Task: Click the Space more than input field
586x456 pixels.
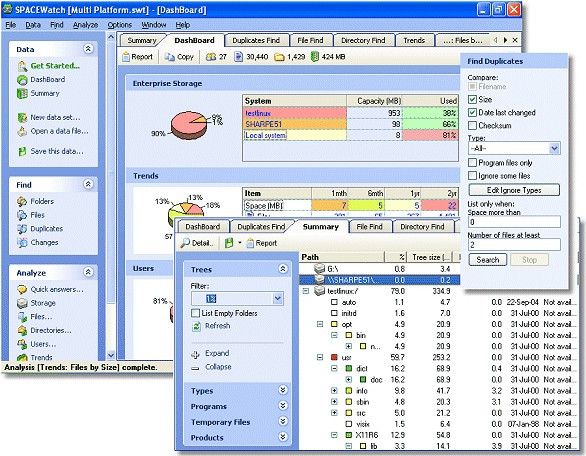Action: 514,222
